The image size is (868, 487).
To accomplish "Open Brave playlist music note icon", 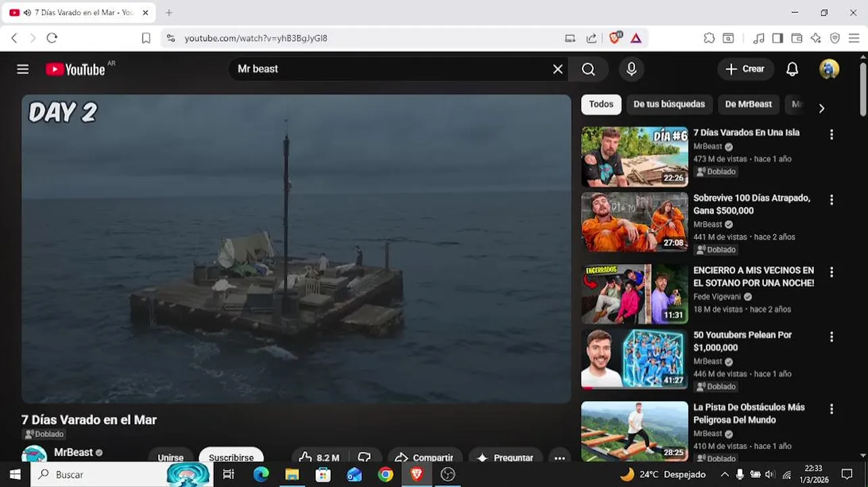I will [x=759, y=39].
